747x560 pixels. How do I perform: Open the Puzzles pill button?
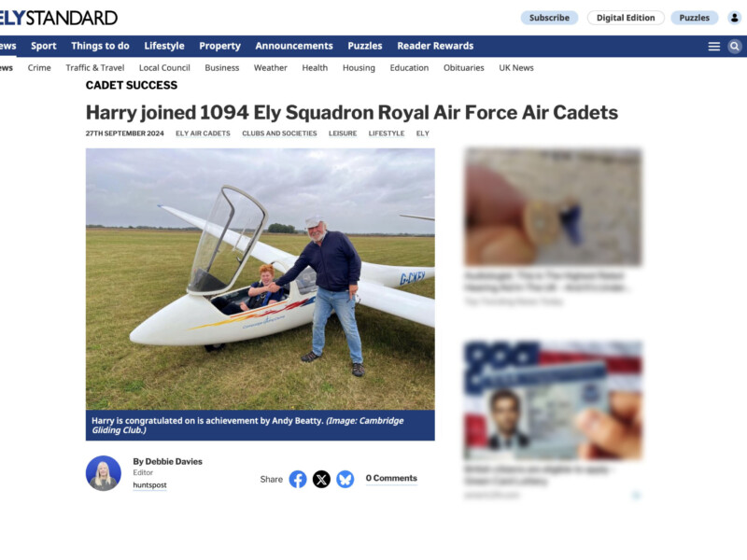point(694,18)
